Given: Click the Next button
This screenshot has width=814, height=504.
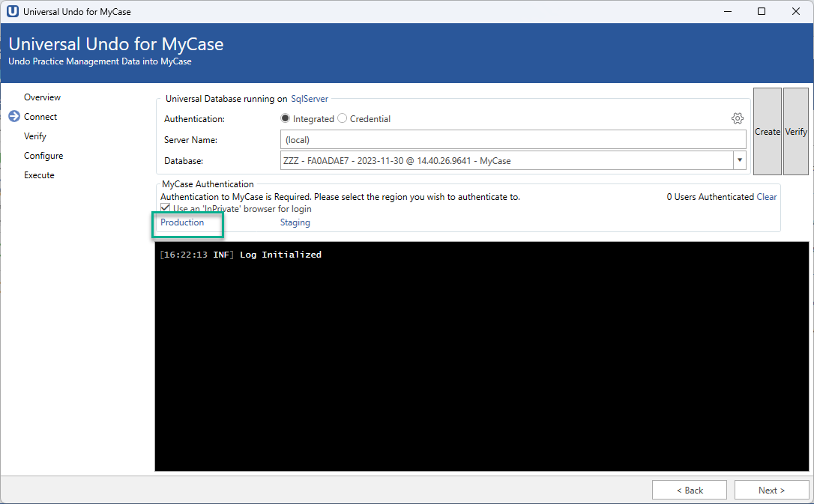Looking at the screenshot, I should (x=771, y=490).
